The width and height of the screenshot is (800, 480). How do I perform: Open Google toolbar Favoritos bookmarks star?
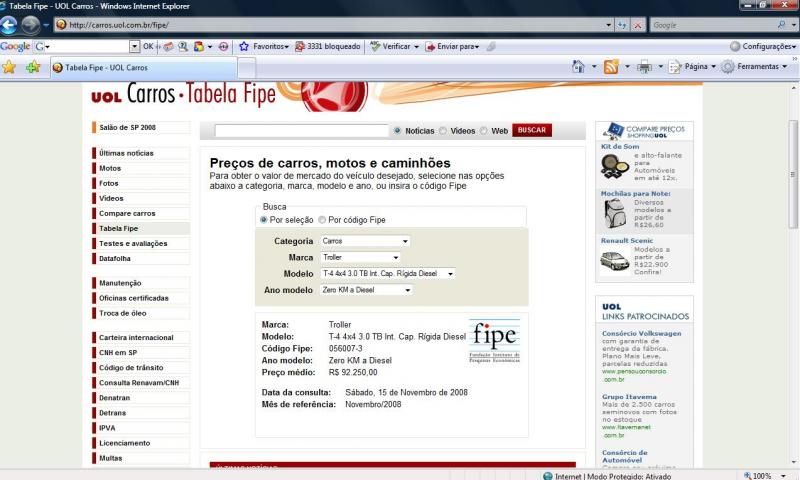[264, 46]
